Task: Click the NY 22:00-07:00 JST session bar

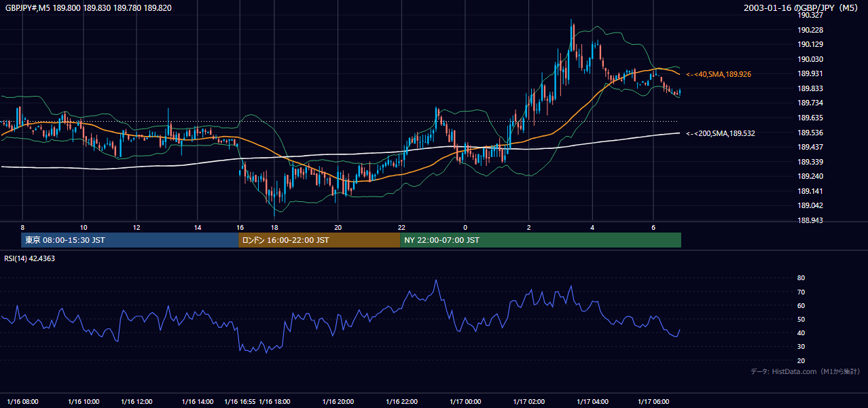Action: pos(541,240)
